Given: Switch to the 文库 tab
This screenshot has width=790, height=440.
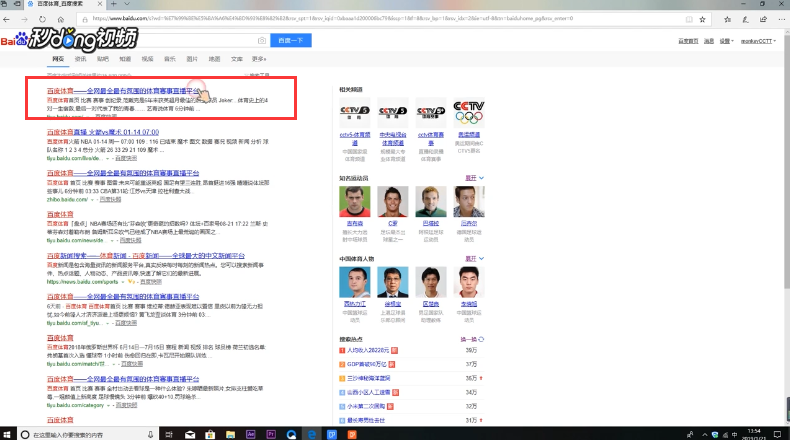Looking at the screenshot, I should 237,59.
